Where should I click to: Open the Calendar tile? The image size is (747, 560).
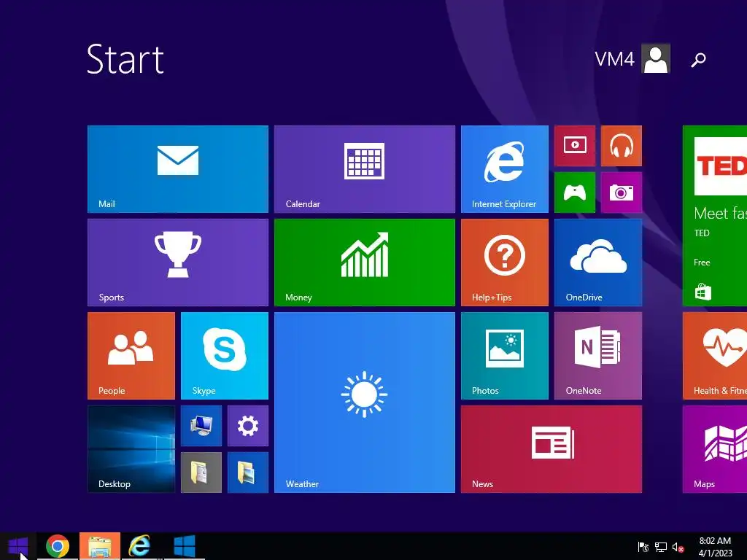365,169
